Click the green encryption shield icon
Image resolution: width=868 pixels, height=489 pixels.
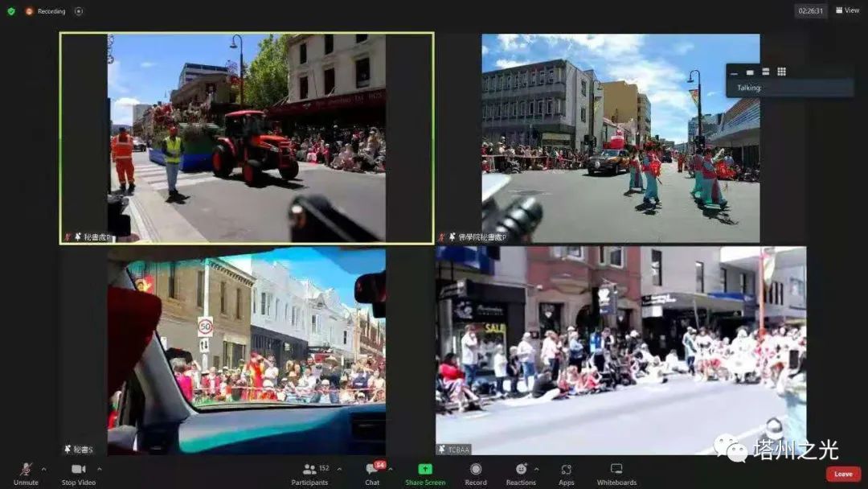click(10, 11)
